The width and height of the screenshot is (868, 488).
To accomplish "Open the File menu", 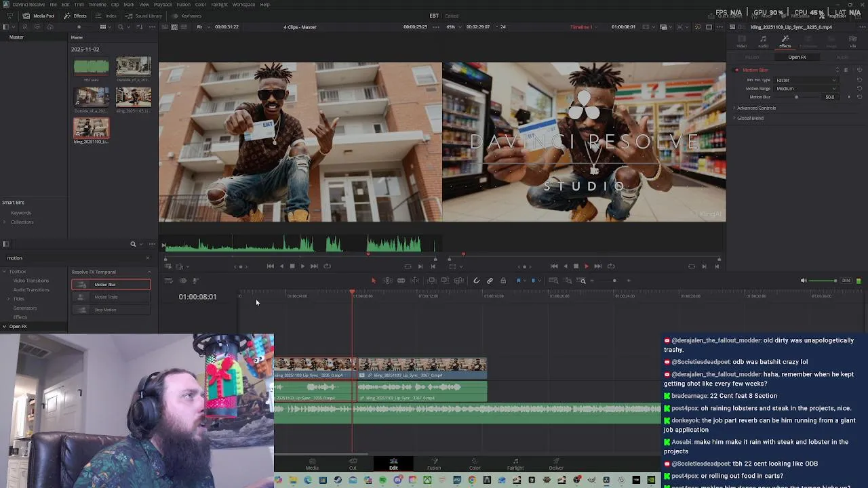I will (53, 5).
